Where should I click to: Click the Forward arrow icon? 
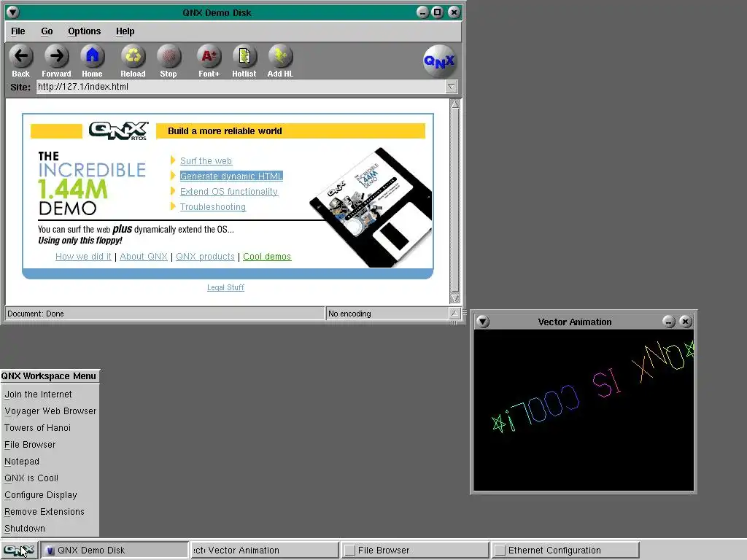57,56
